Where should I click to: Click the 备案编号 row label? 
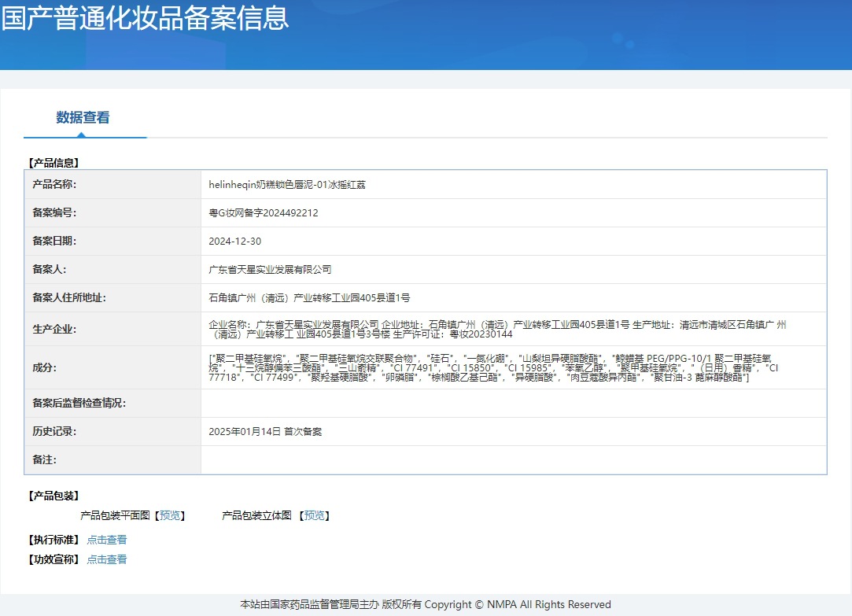click(54, 212)
